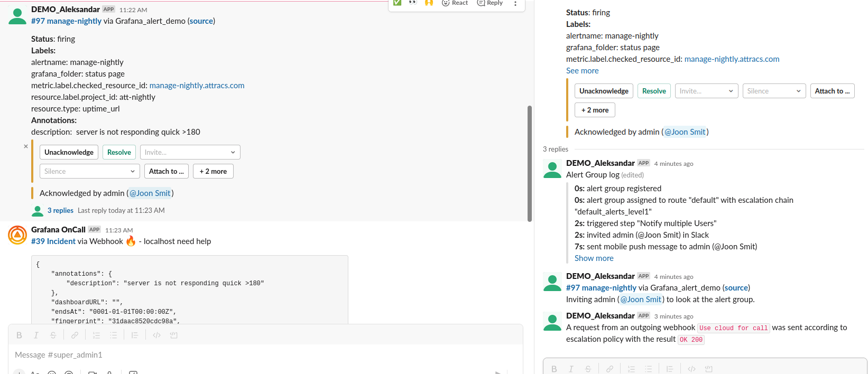The image size is (868, 374).
Task: Open '#97 manage-nightly' link in the thread reply
Action: click(601, 288)
